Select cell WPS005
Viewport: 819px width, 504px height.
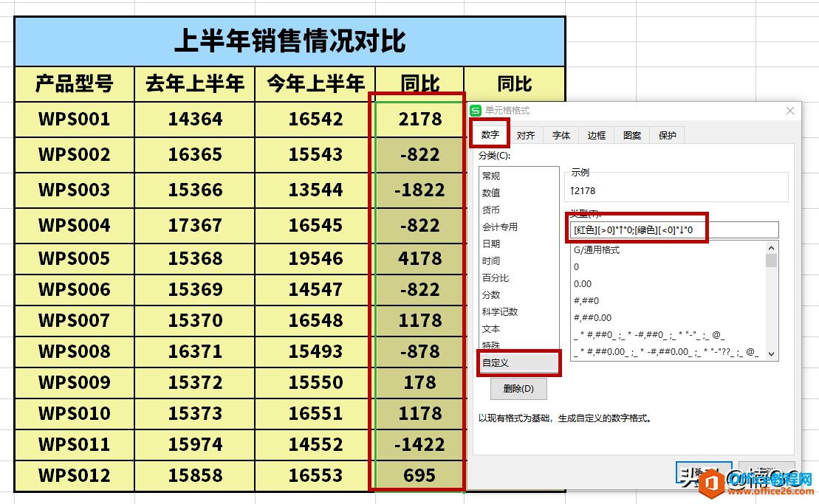click(x=75, y=259)
